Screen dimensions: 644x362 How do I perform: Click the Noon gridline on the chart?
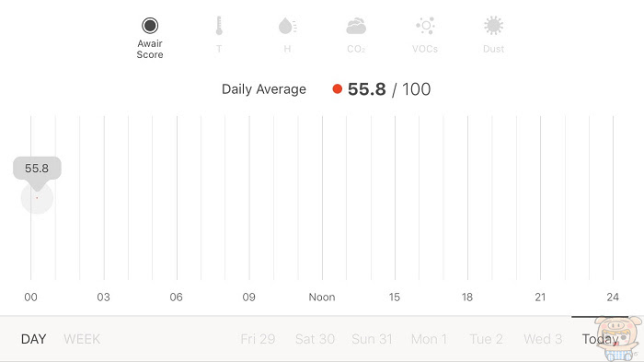tap(322, 198)
